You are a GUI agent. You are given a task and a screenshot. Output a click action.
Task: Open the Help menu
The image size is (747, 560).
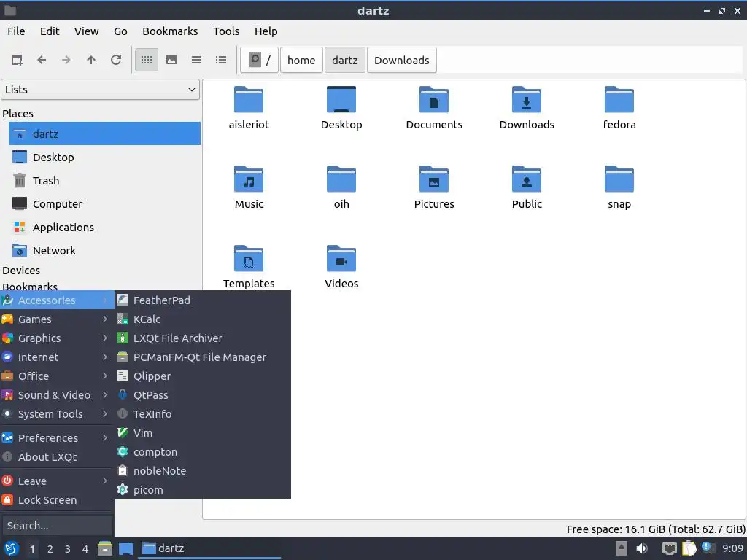click(266, 31)
